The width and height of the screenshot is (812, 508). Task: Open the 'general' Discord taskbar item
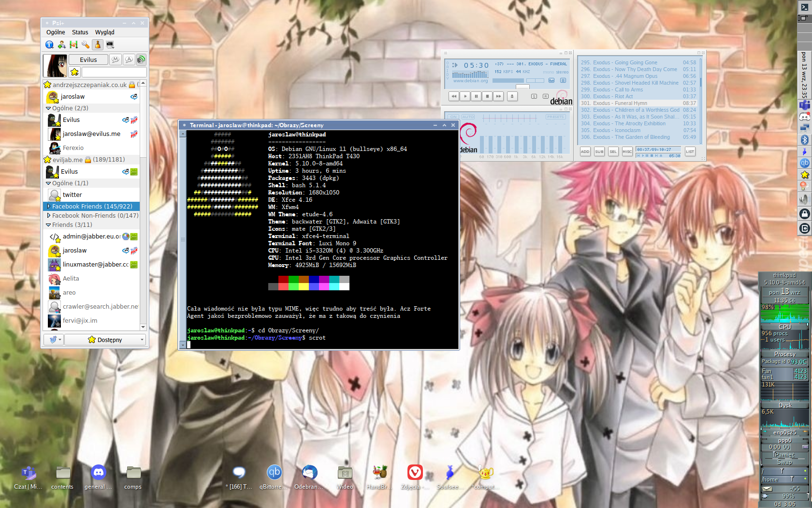[x=98, y=477]
